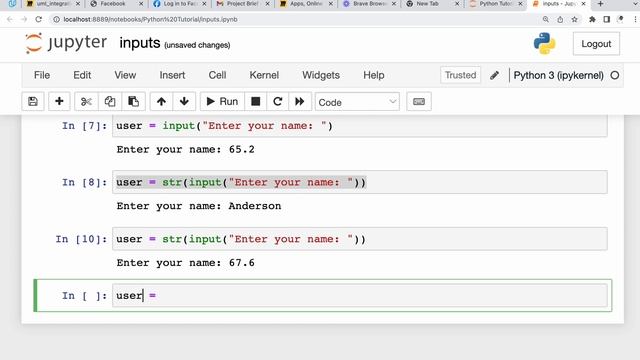This screenshot has width=640, height=360.
Task: Switch to the Apps, Online tab
Action: 306,4
